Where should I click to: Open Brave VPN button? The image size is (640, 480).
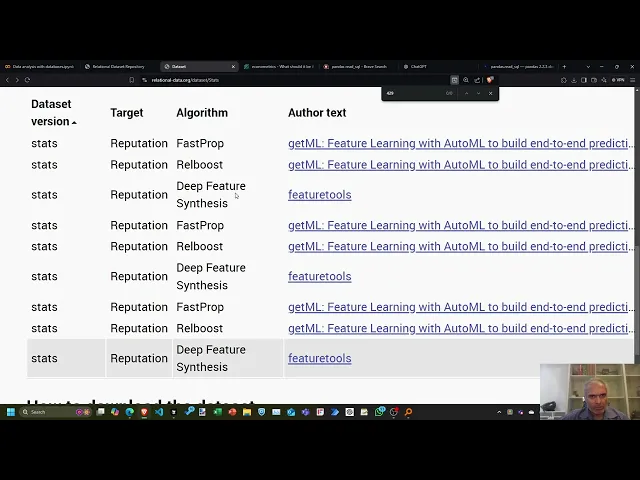click(618, 80)
